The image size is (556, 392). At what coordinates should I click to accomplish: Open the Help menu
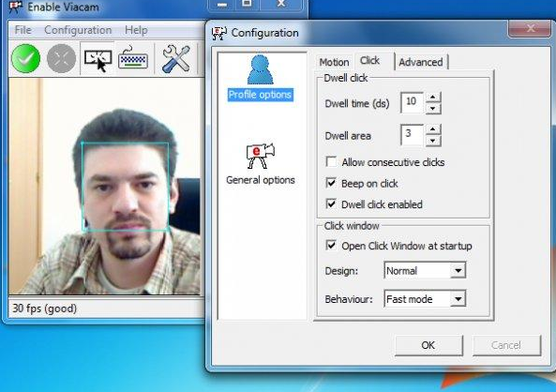pos(136,30)
